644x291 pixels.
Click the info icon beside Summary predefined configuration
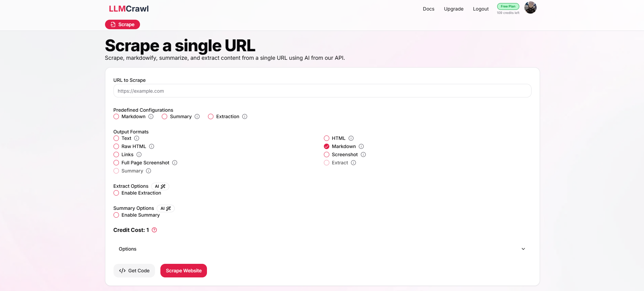click(197, 116)
